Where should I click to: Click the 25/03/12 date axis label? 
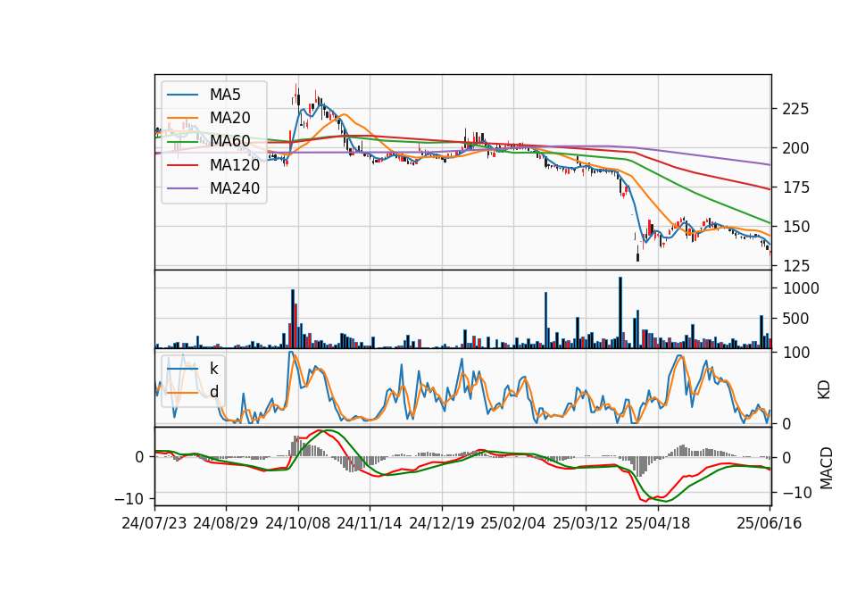pos(586,523)
